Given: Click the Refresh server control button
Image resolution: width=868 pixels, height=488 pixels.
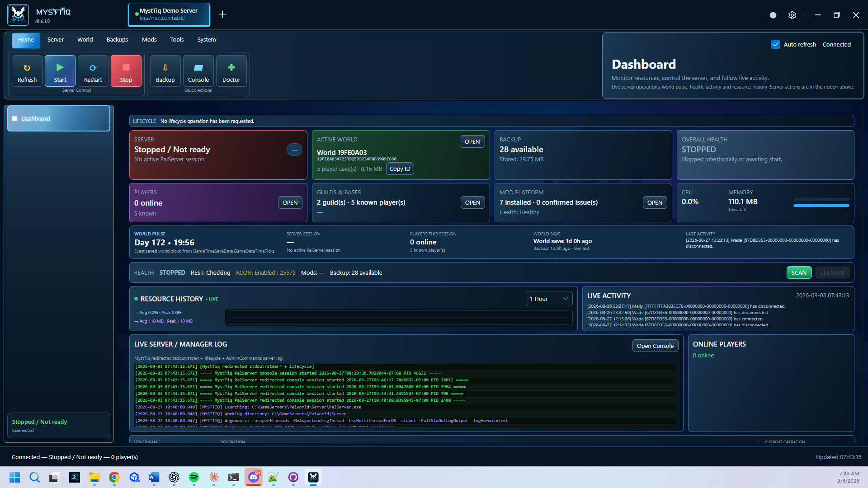Looking at the screenshot, I should pos(27,71).
